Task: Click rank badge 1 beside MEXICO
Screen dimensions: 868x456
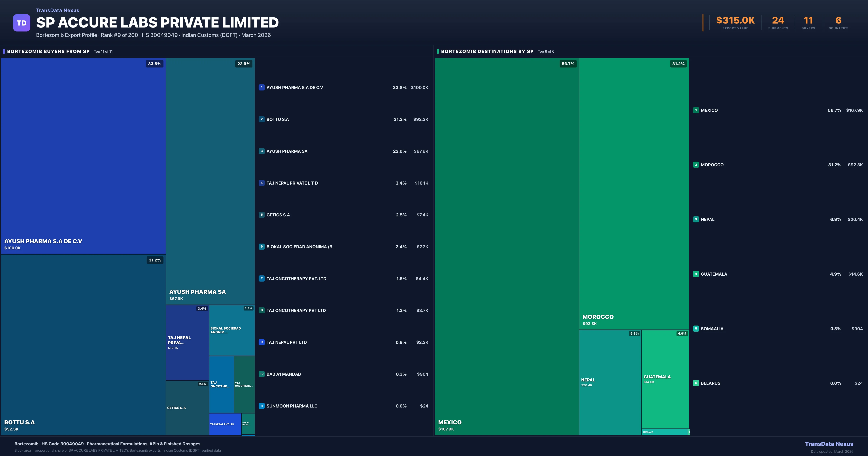Action: (x=696, y=110)
